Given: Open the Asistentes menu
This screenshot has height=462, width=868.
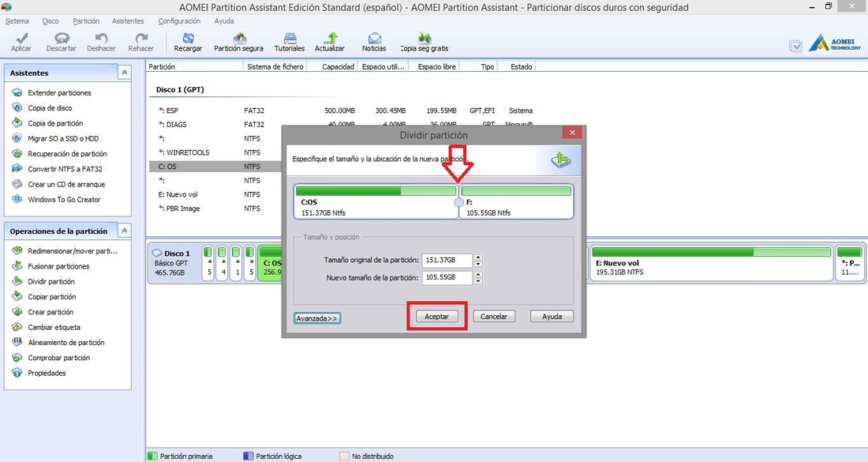Looking at the screenshot, I should point(128,21).
